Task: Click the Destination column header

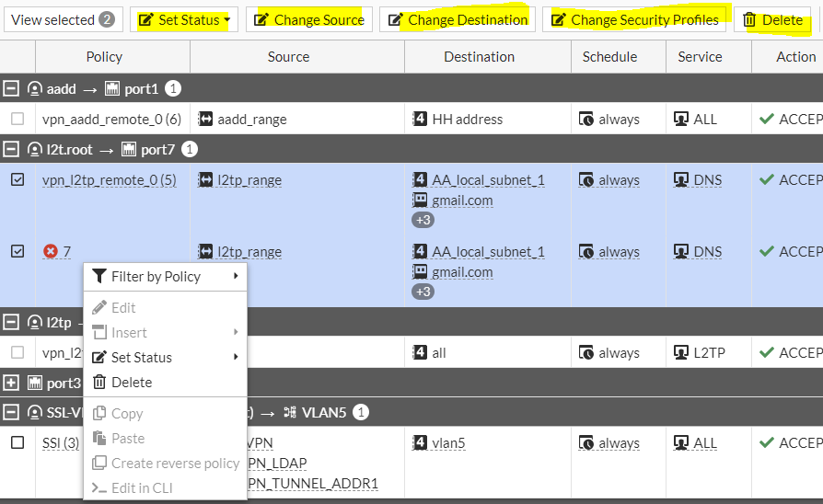Action: point(479,56)
